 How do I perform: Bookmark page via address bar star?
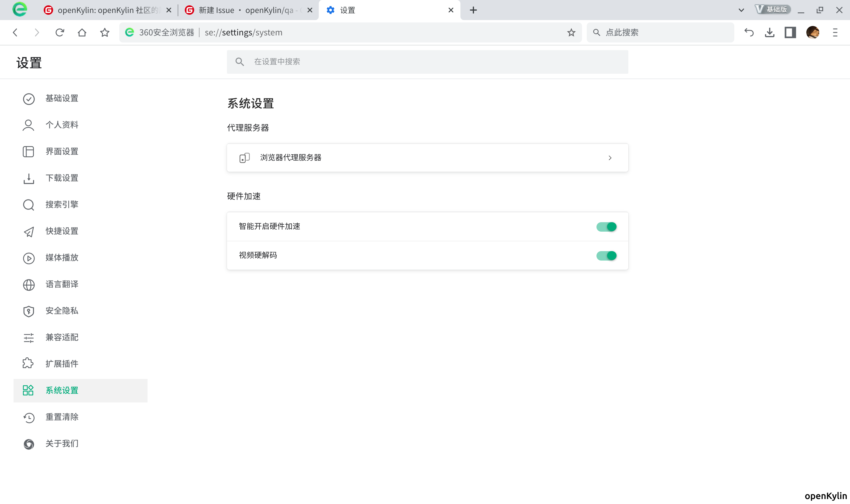pyautogui.click(x=571, y=32)
